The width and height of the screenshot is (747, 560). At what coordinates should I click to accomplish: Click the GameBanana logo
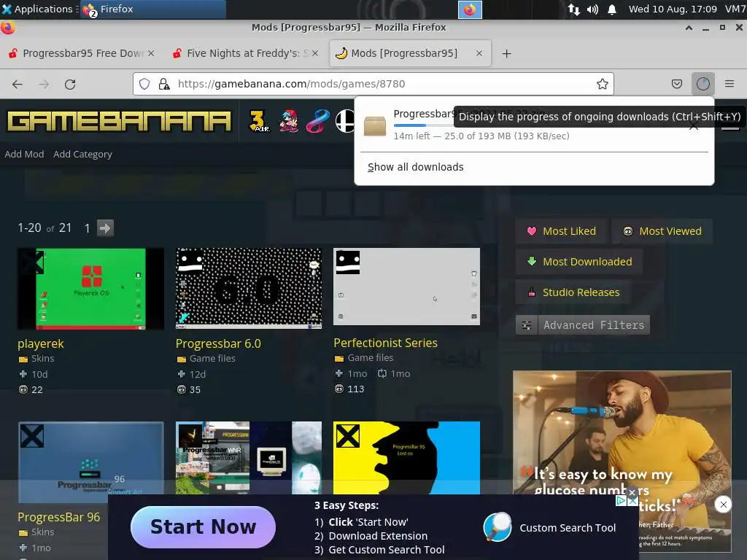point(119,121)
